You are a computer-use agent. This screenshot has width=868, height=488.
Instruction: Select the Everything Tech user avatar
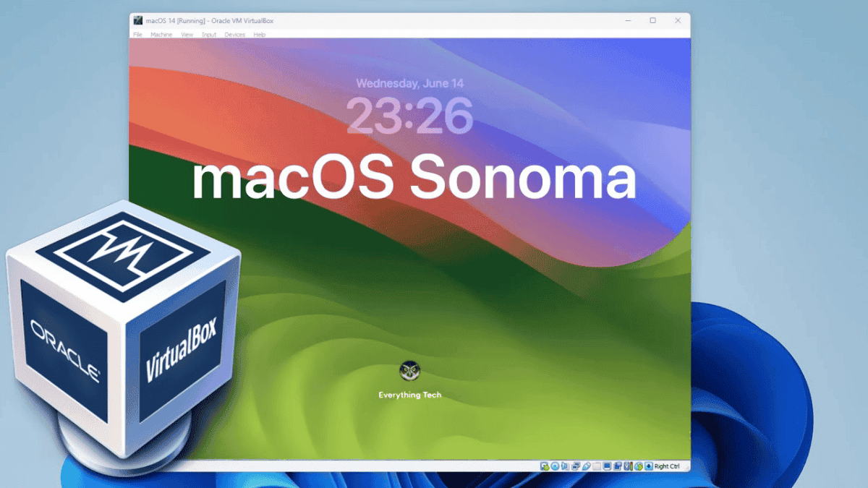pyautogui.click(x=409, y=372)
